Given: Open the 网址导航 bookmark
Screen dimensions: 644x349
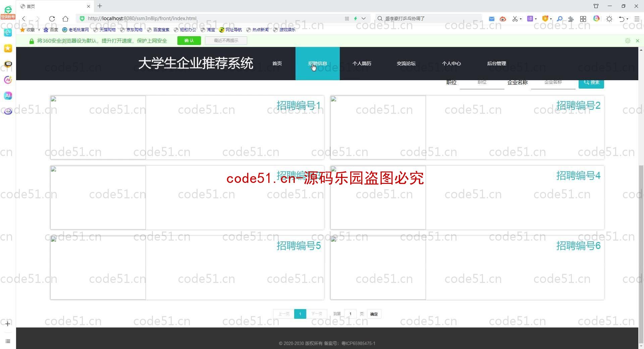Looking at the screenshot, I should click(230, 30).
